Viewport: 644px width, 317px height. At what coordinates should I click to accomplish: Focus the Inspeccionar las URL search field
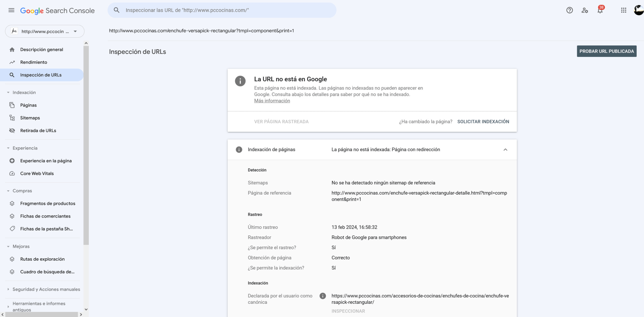pos(222,10)
